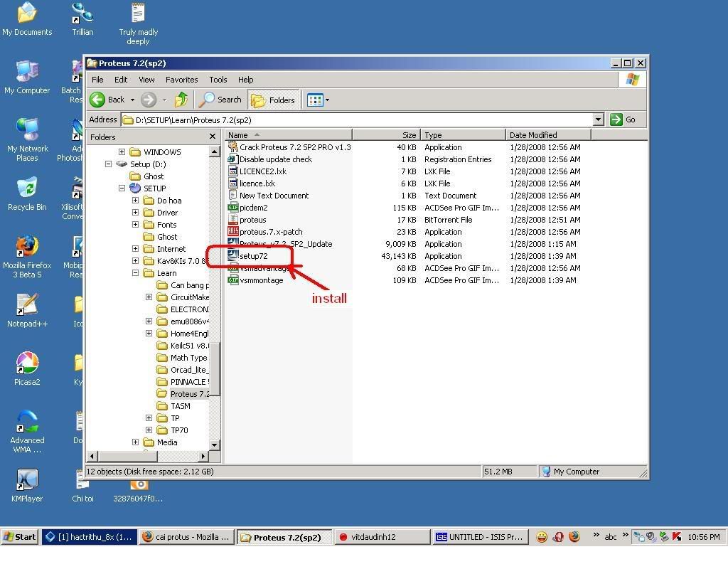
Task: Select the setup72 application icon
Action: [x=233, y=255]
